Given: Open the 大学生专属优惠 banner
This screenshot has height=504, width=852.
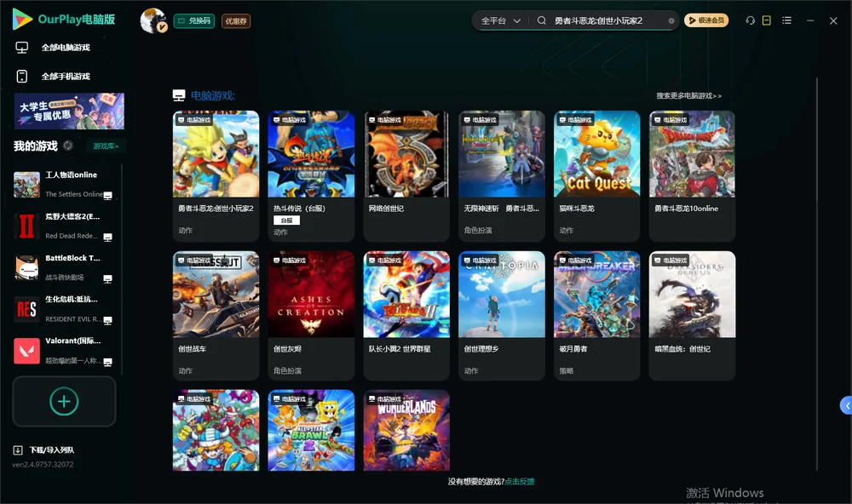Looking at the screenshot, I should 69,112.
